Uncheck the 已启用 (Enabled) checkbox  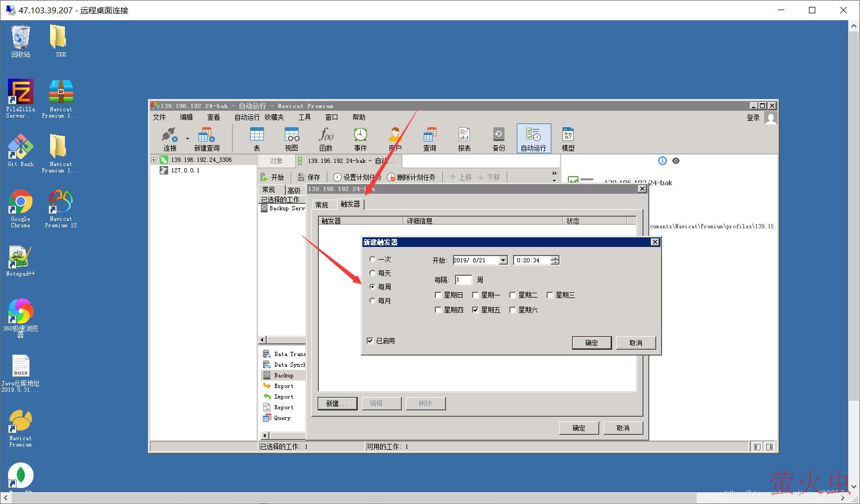coord(370,341)
